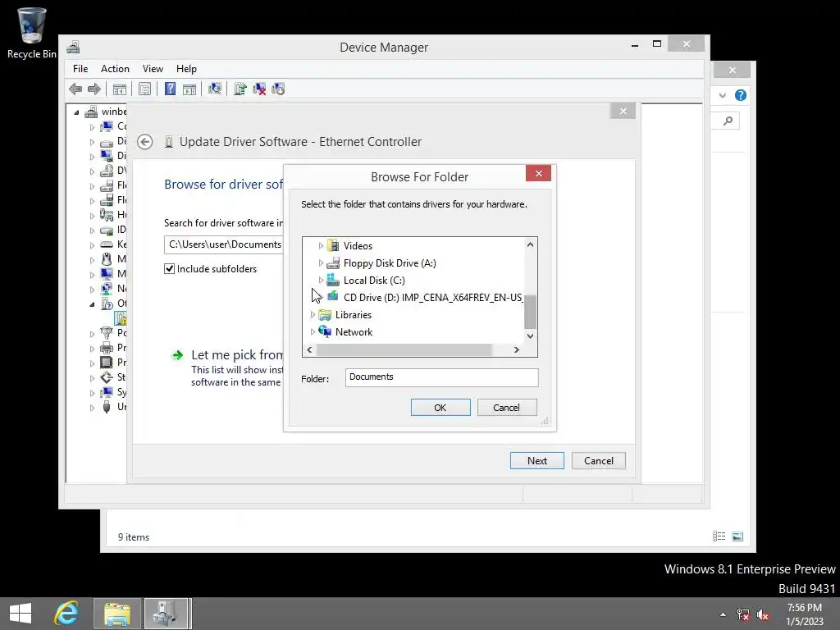Click the Forward arrow in Device Manager toolbar
Screen dimensions: 840x630
pos(94,89)
